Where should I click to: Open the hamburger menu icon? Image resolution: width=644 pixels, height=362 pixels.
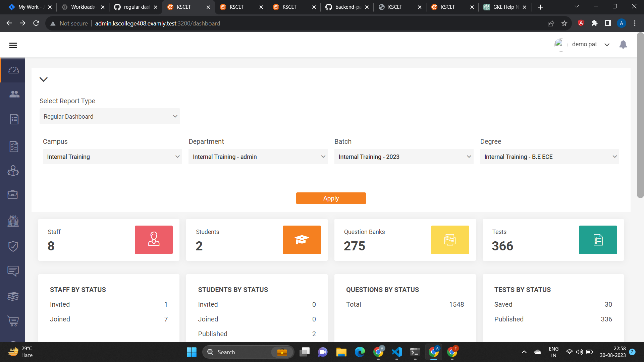[x=13, y=45]
